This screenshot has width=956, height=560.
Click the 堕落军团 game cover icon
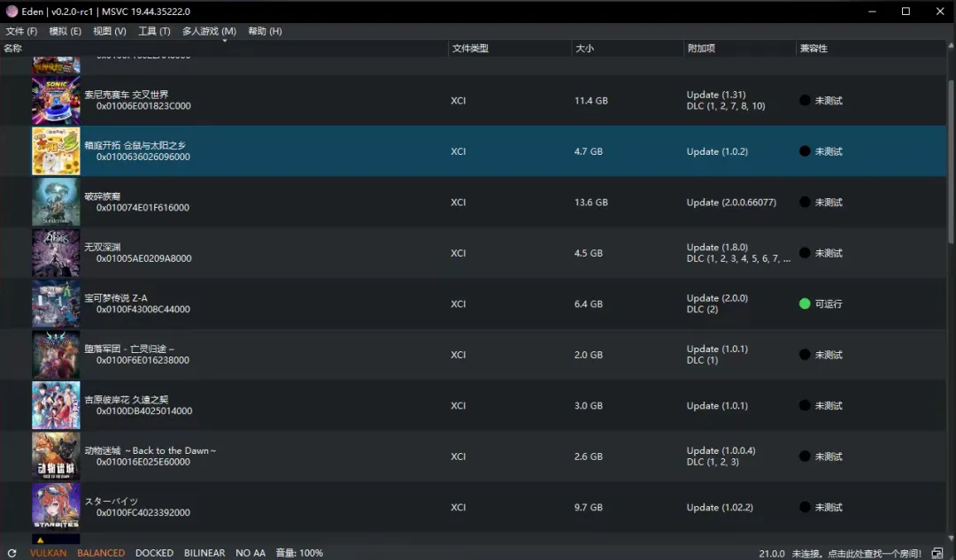pyautogui.click(x=56, y=355)
